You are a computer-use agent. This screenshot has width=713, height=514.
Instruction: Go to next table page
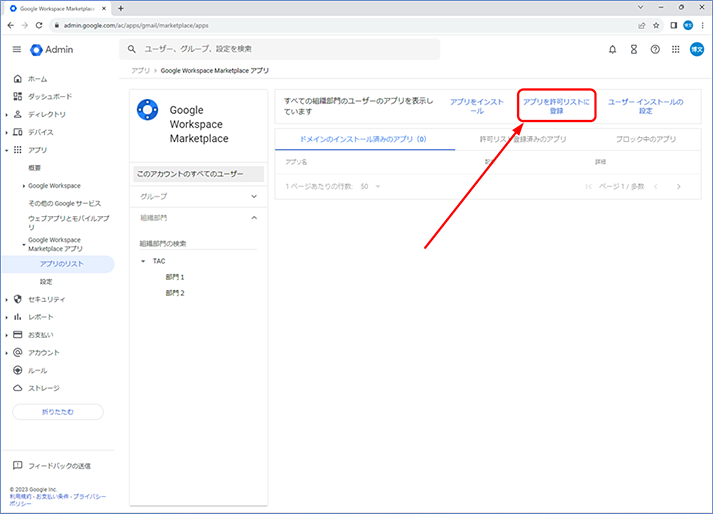[x=678, y=186]
